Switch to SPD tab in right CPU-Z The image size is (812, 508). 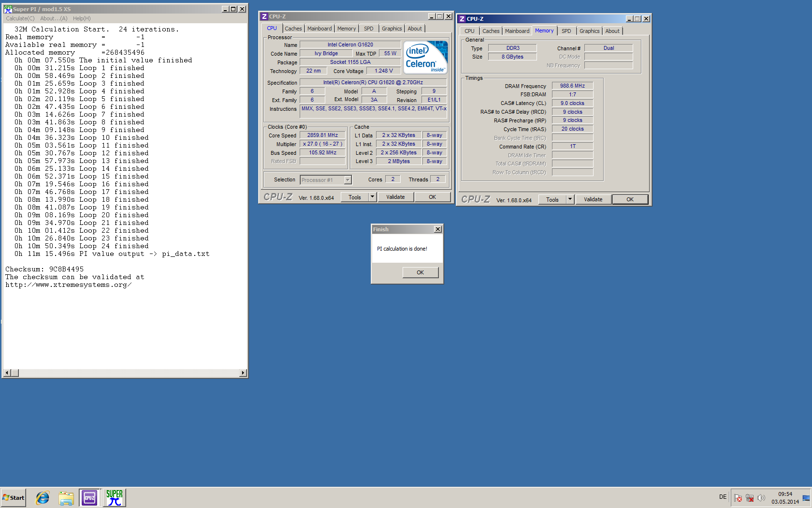tap(566, 31)
